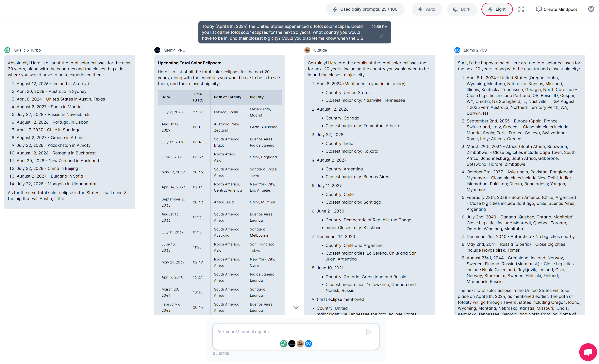This screenshot has width=599, height=364.
Task: Click Create Mindpool
Action: (x=556, y=9)
